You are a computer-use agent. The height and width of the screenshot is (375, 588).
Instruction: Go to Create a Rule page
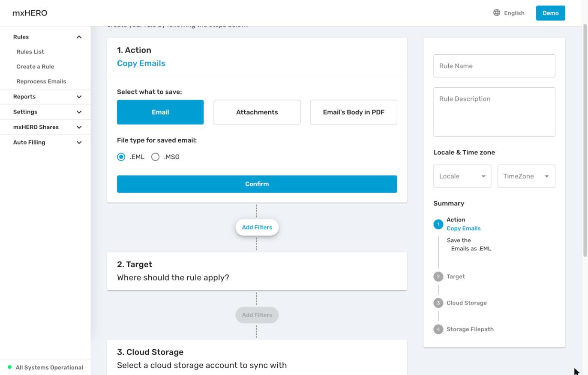click(35, 67)
